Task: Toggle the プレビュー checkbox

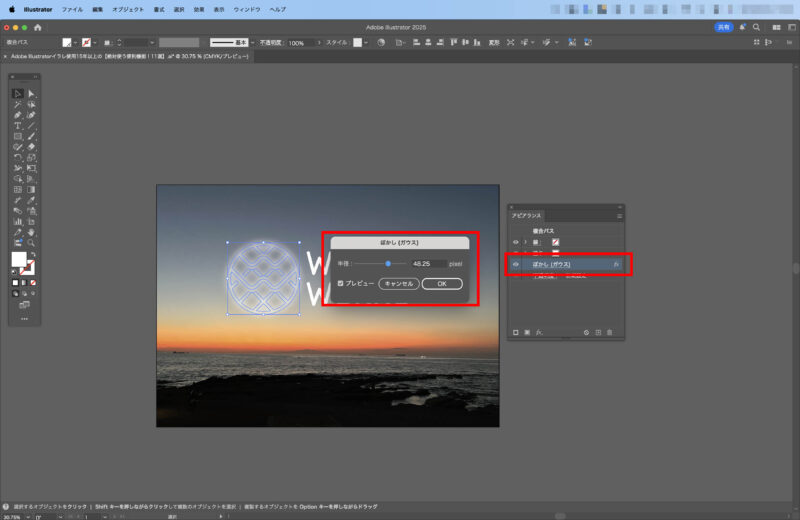Action: point(340,283)
